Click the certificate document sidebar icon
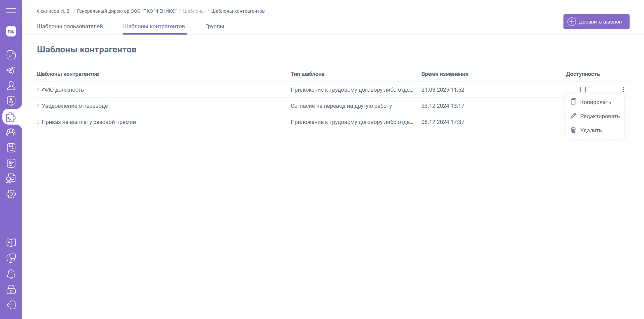The image size is (644, 319). point(11,179)
